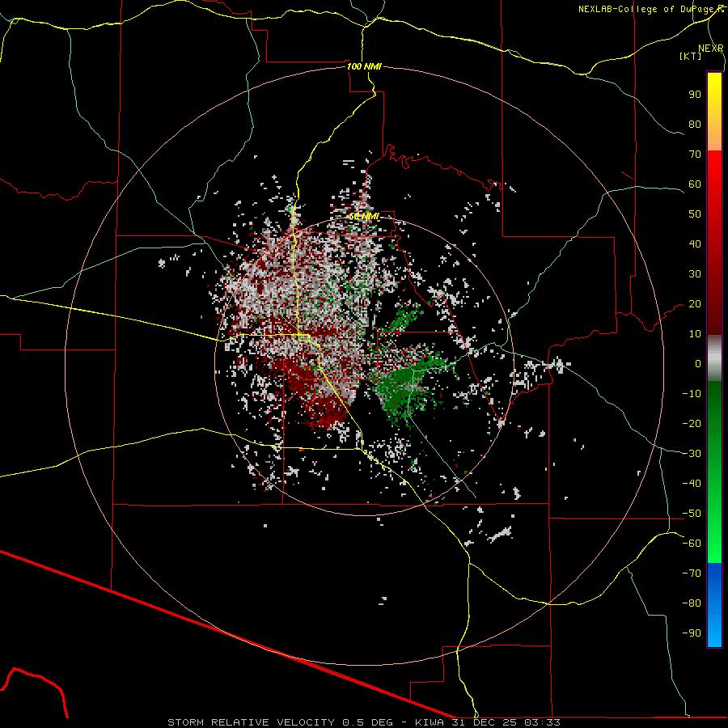Click the 0 label on velocity scale
The height and width of the screenshot is (728, 728).
[698, 363]
